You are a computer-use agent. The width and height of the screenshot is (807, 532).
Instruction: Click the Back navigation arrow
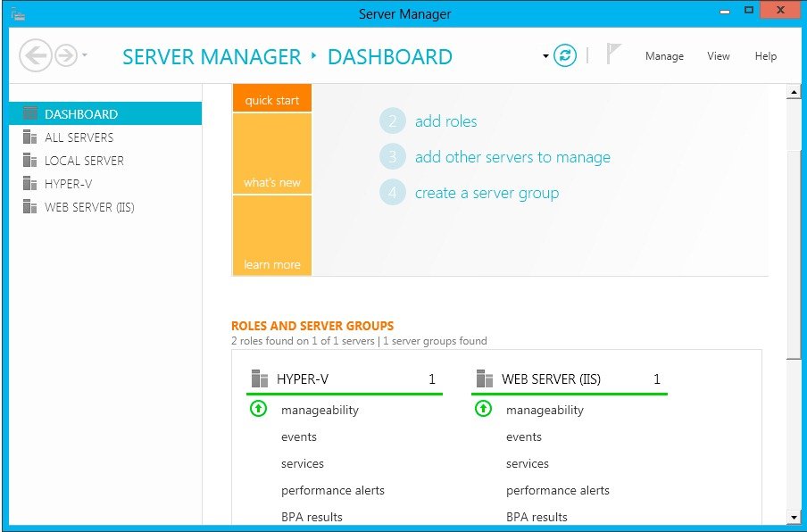click(36, 55)
